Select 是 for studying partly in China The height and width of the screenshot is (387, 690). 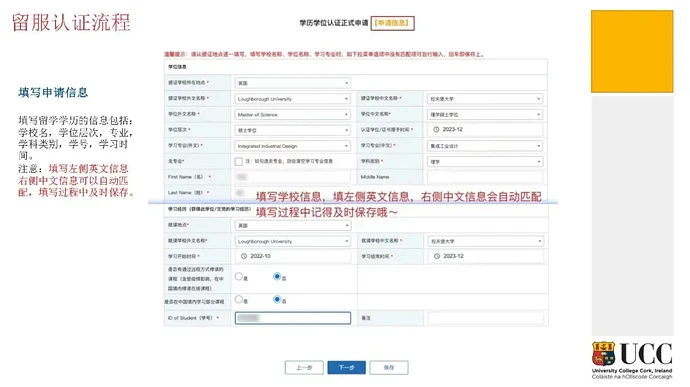pyautogui.click(x=239, y=299)
